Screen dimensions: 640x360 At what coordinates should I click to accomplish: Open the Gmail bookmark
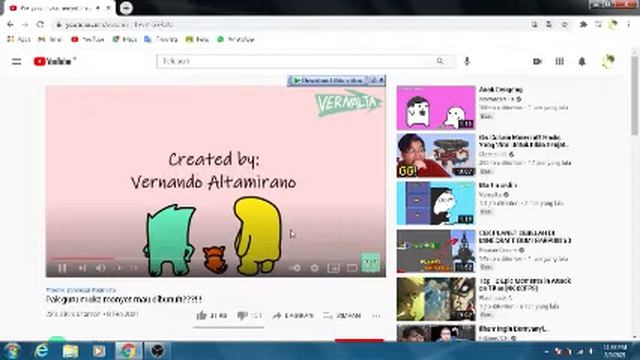49,39
